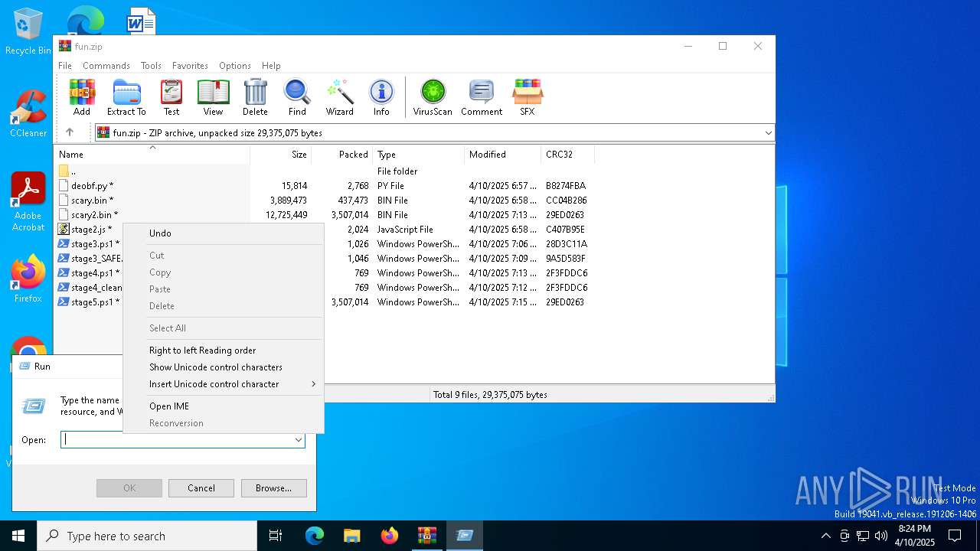Open the Favorites menu
This screenshot has width=980, height=551.
pyautogui.click(x=190, y=66)
